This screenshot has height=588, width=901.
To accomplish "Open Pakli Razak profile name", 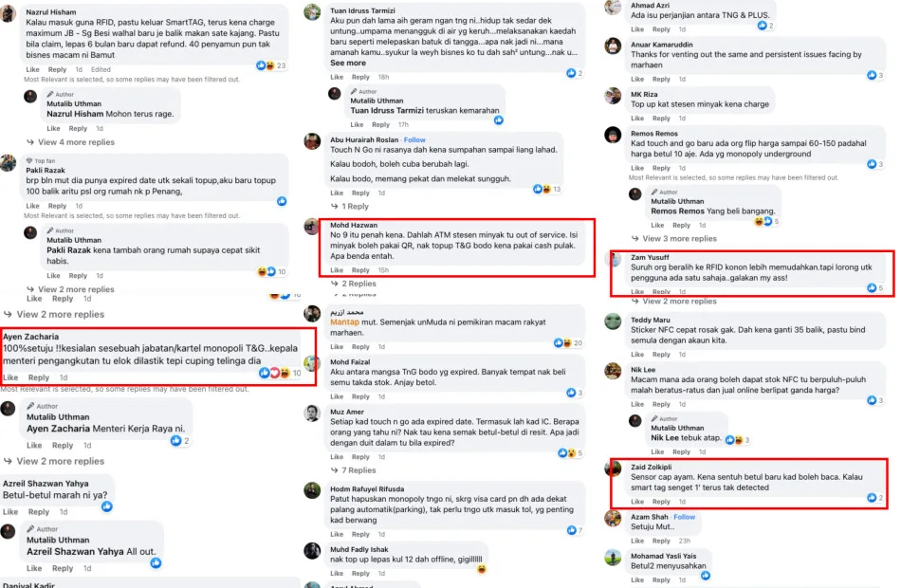I will [x=46, y=170].
